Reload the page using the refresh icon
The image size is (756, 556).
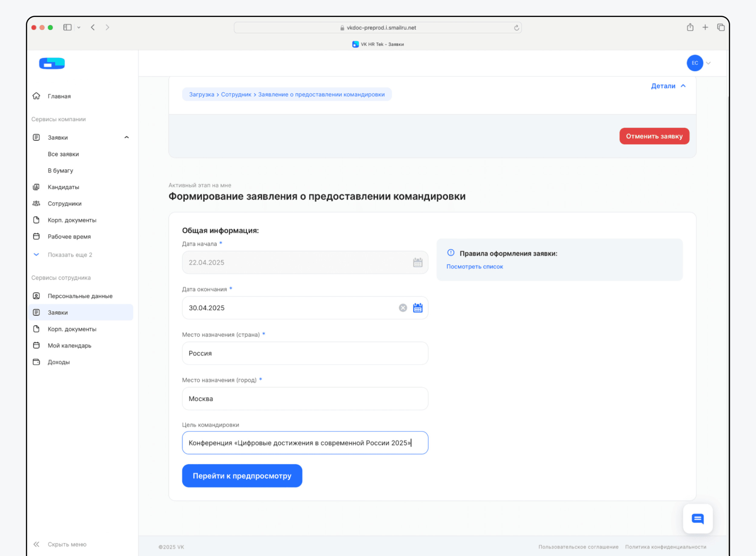pos(516,28)
